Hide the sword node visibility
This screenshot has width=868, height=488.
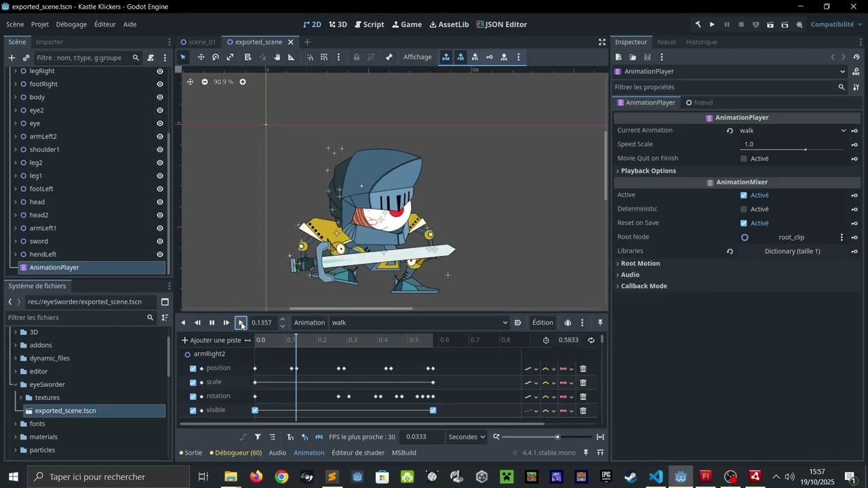160,241
